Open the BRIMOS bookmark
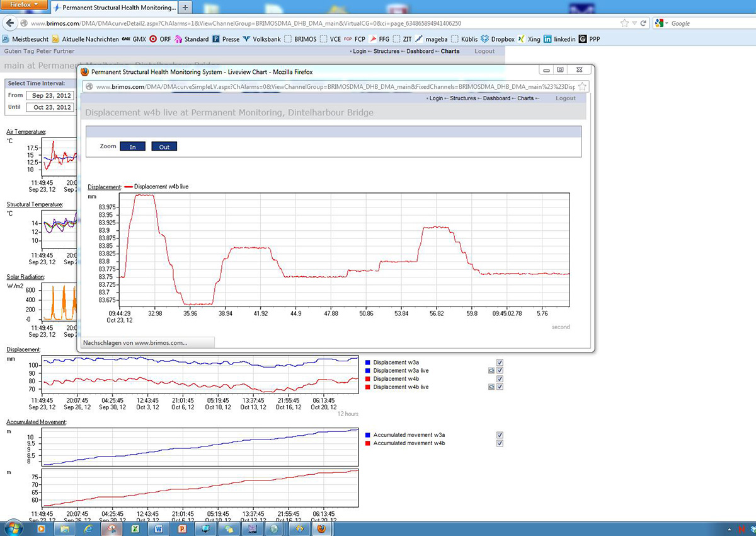 tap(301, 39)
